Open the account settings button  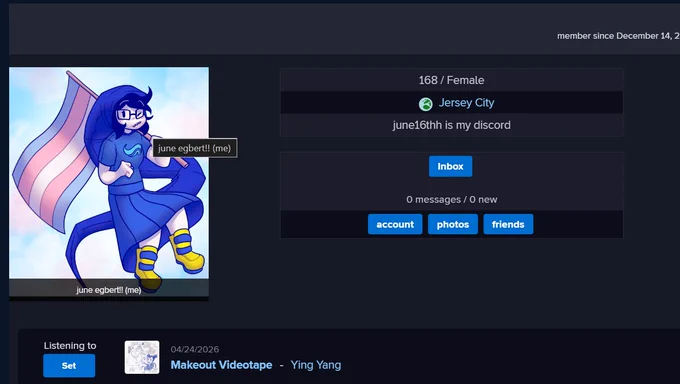point(395,224)
